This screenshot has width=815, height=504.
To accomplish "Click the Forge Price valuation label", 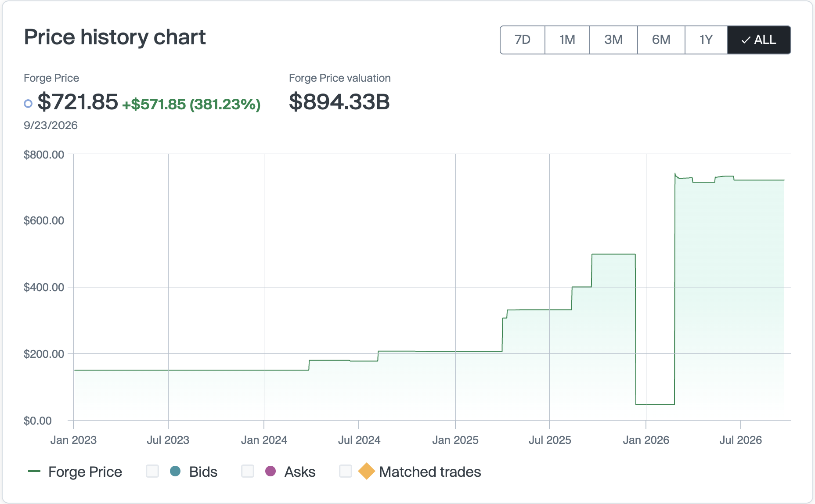I will coord(340,78).
